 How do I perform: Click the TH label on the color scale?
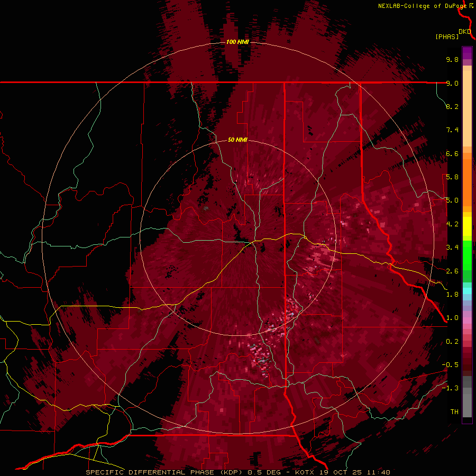[x=454, y=412]
